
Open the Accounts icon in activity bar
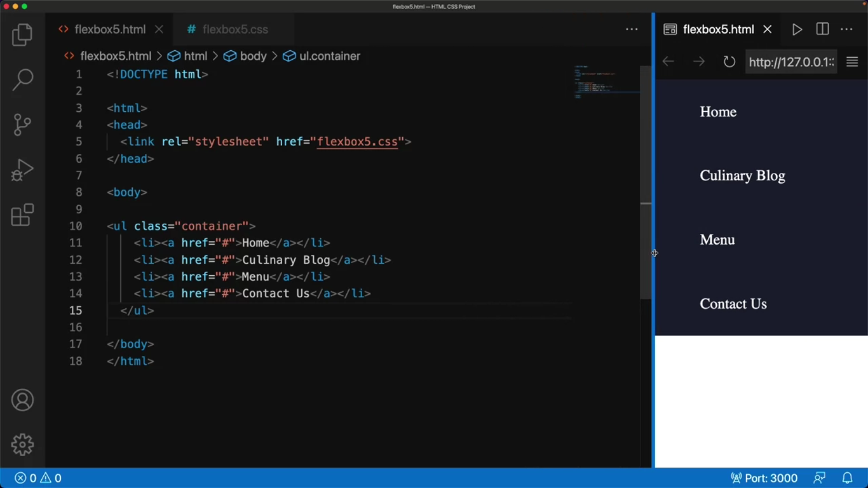click(x=22, y=400)
